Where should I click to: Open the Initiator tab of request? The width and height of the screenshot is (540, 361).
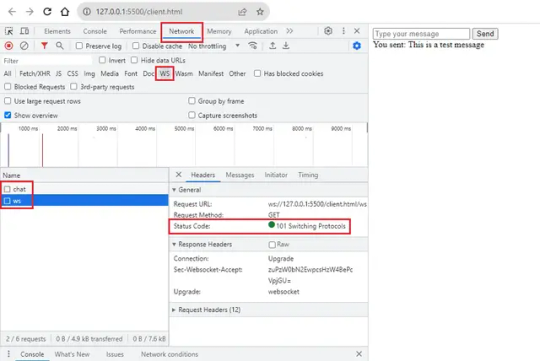coord(276,175)
